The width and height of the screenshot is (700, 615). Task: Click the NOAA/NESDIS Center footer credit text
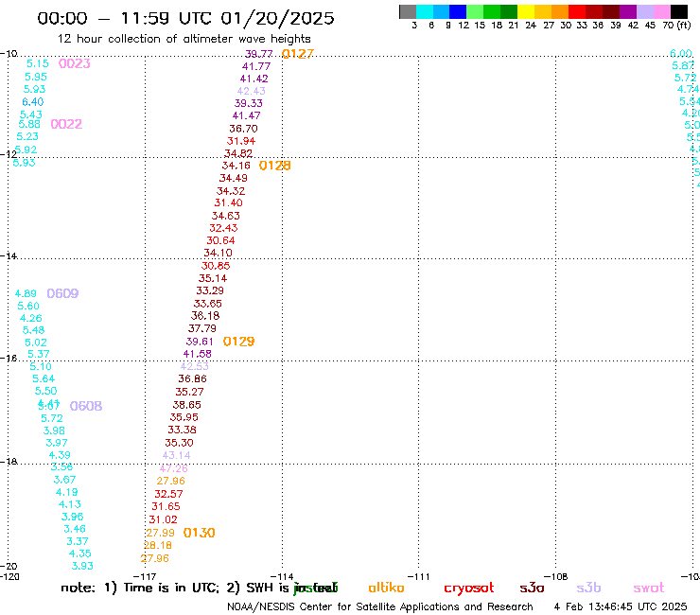click(x=380, y=606)
